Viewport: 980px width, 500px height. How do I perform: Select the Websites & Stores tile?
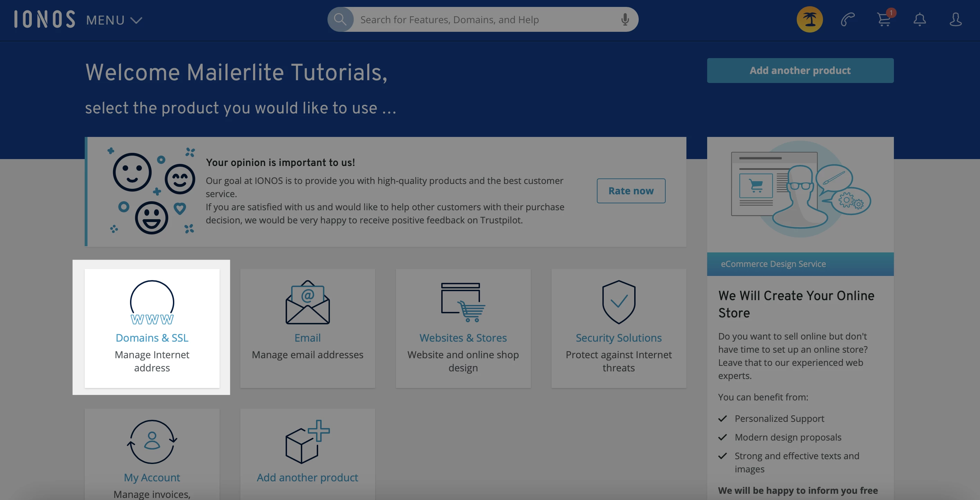click(463, 328)
